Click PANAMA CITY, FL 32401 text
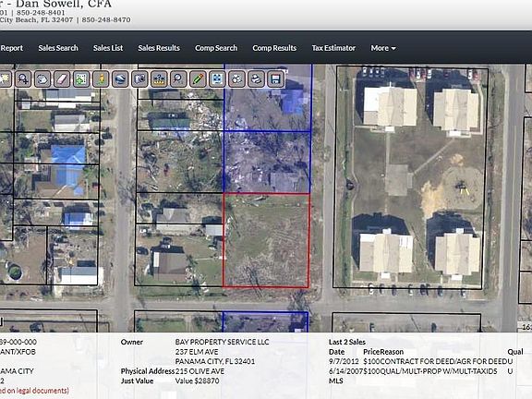This screenshot has height=399, width=532. coord(215,361)
